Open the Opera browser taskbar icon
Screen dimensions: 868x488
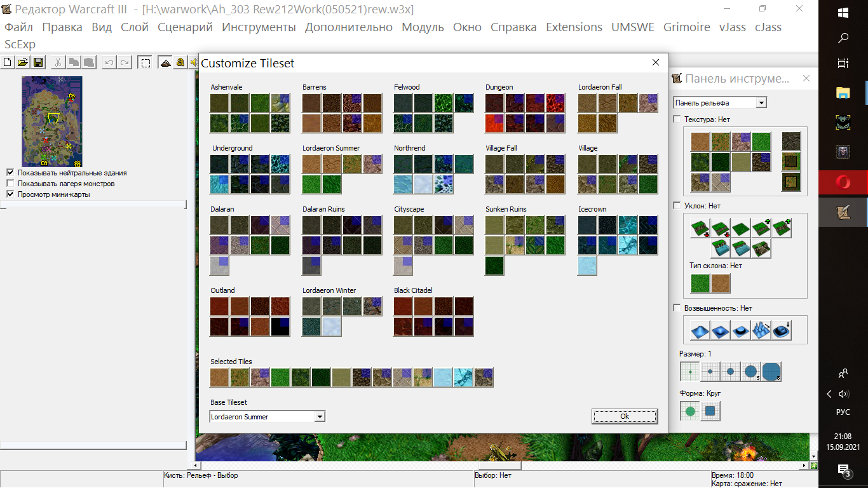[843, 183]
